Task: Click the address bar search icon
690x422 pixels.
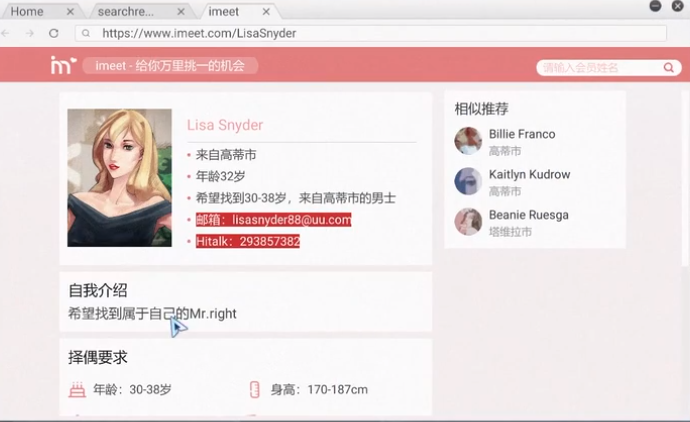Action: [x=86, y=33]
